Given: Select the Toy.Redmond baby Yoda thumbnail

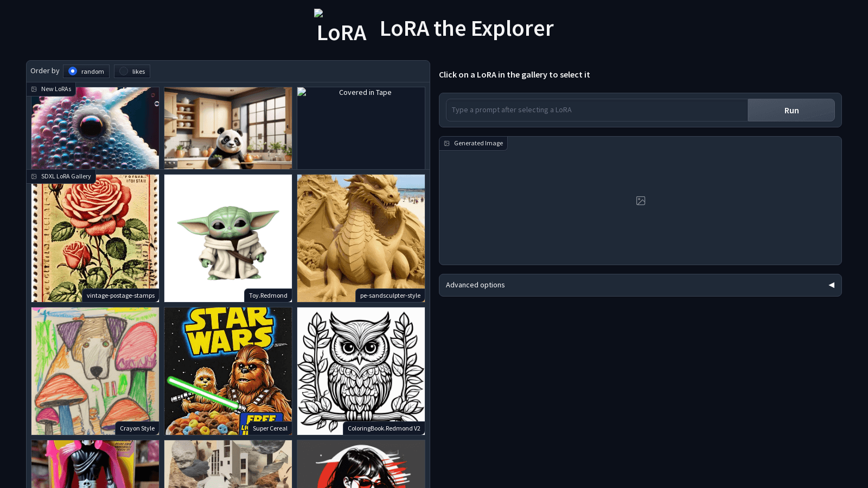Looking at the screenshot, I should click(x=228, y=238).
